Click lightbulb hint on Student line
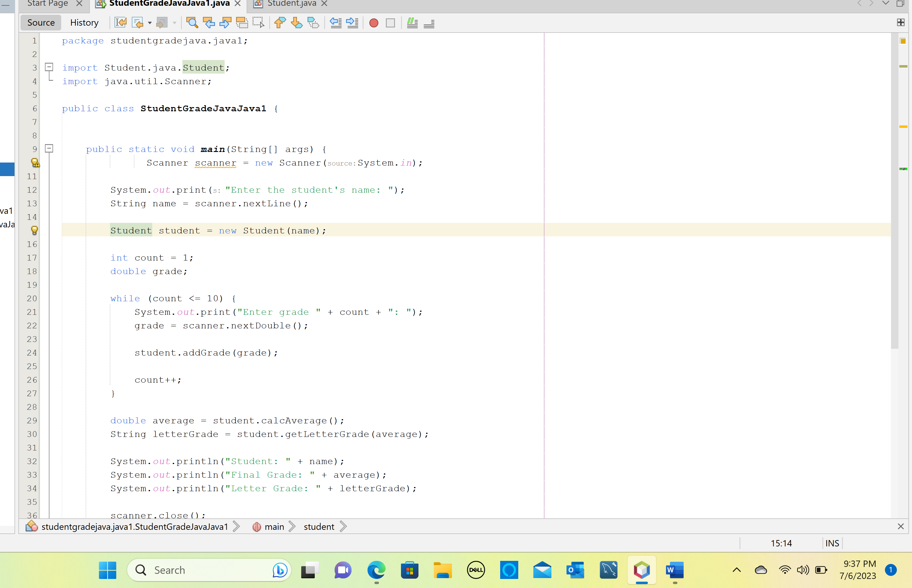 [34, 230]
